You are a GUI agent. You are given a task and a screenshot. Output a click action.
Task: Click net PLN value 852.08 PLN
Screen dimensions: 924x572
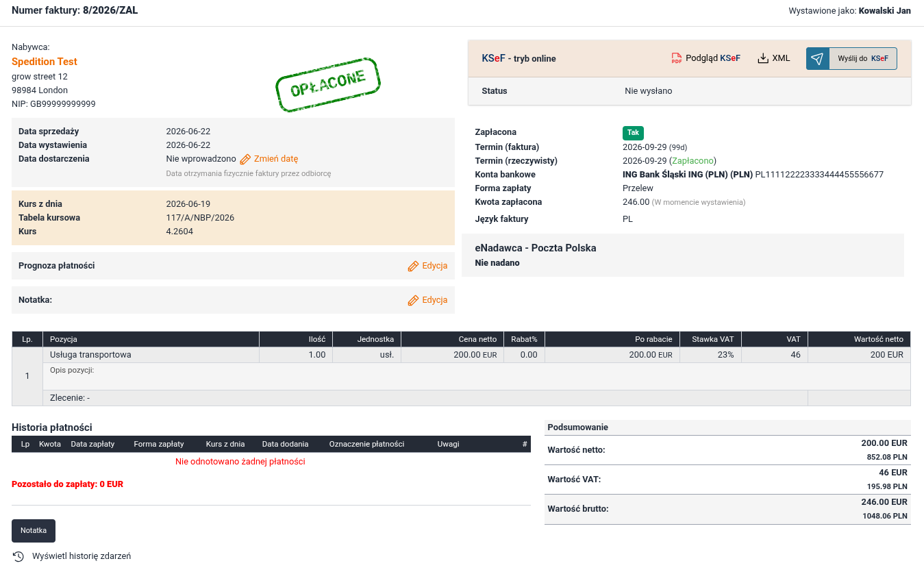click(x=887, y=457)
